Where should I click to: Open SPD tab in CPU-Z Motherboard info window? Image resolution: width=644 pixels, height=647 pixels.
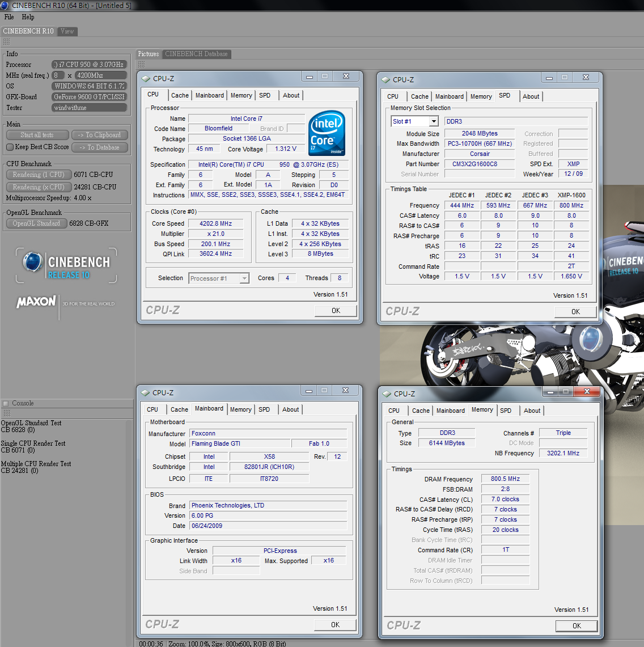(x=264, y=410)
